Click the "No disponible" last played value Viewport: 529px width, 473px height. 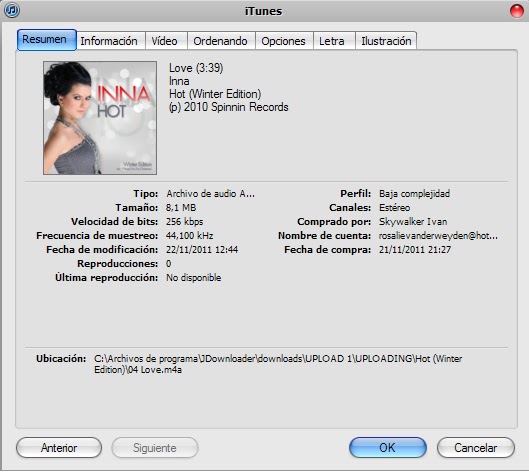[194, 278]
